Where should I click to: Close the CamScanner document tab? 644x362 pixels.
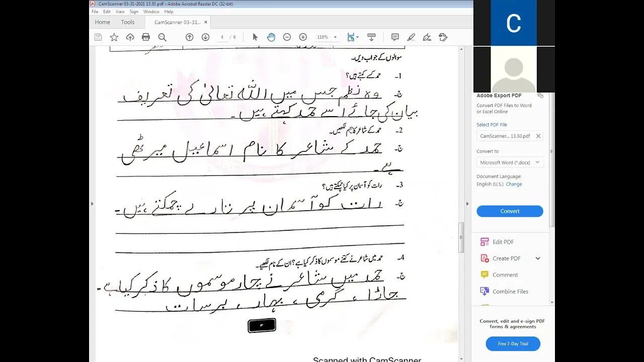click(205, 22)
